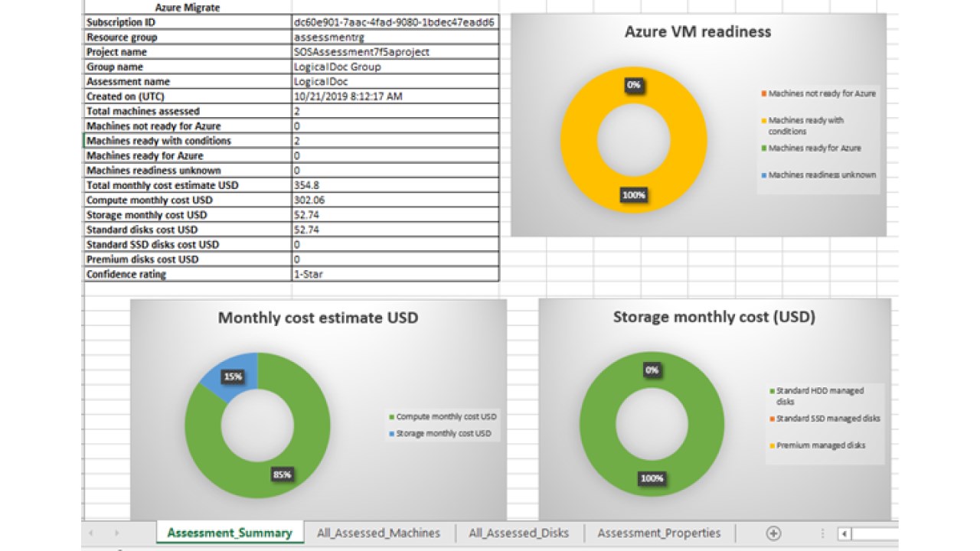Click the 'Storage monthly cost (USD)' chart title
The image size is (980, 551).
coord(714,316)
